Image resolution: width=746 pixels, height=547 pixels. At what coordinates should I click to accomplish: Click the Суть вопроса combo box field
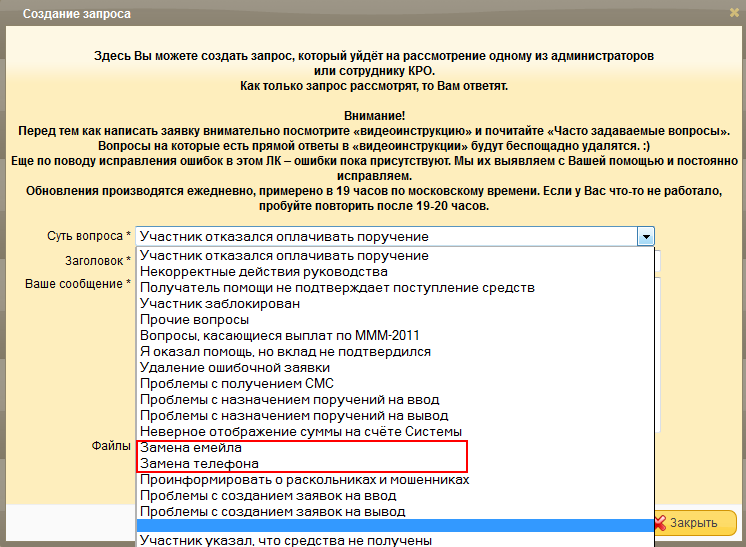(x=386, y=236)
